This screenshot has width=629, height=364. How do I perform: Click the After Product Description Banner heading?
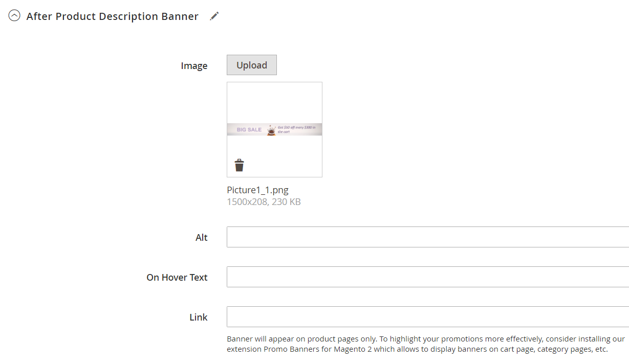(x=112, y=16)
